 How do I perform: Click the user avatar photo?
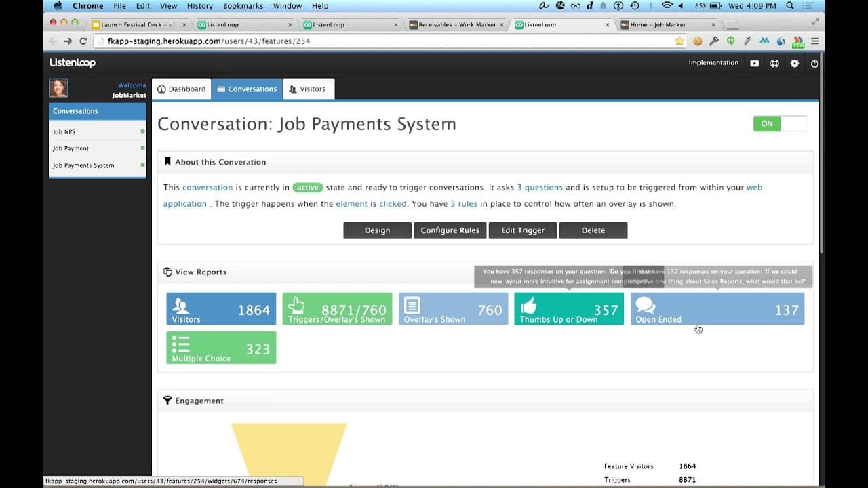[58, 88]
